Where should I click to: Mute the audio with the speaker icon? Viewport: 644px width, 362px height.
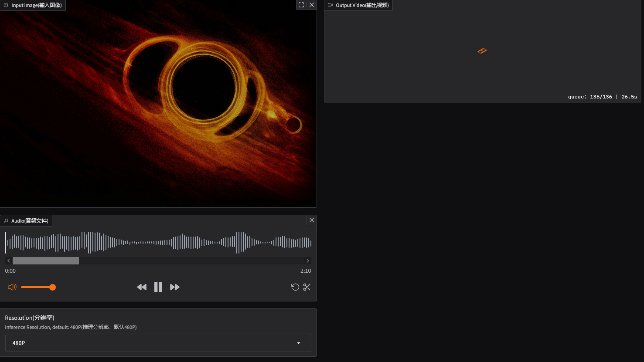[x=12, y=287]
